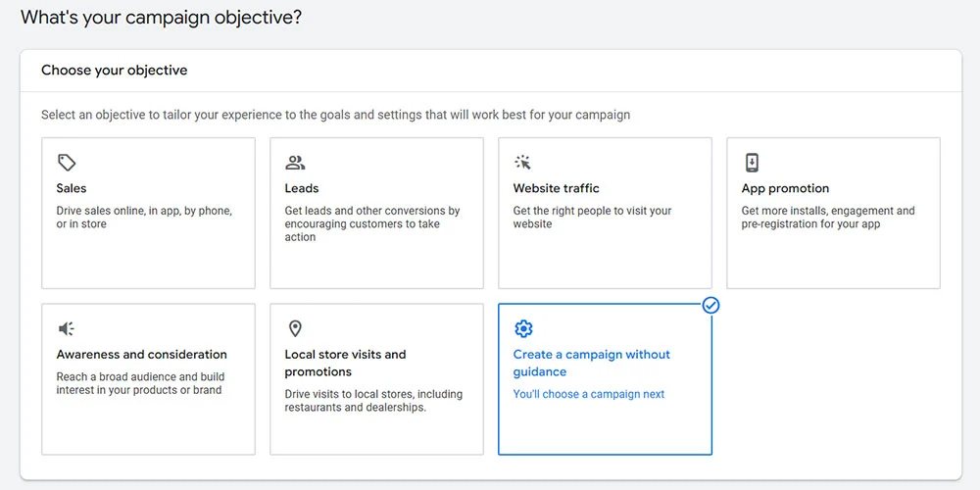Click the Website traffic cursor icon
This screenshot has width=980, height=490.
click(523, 163)
